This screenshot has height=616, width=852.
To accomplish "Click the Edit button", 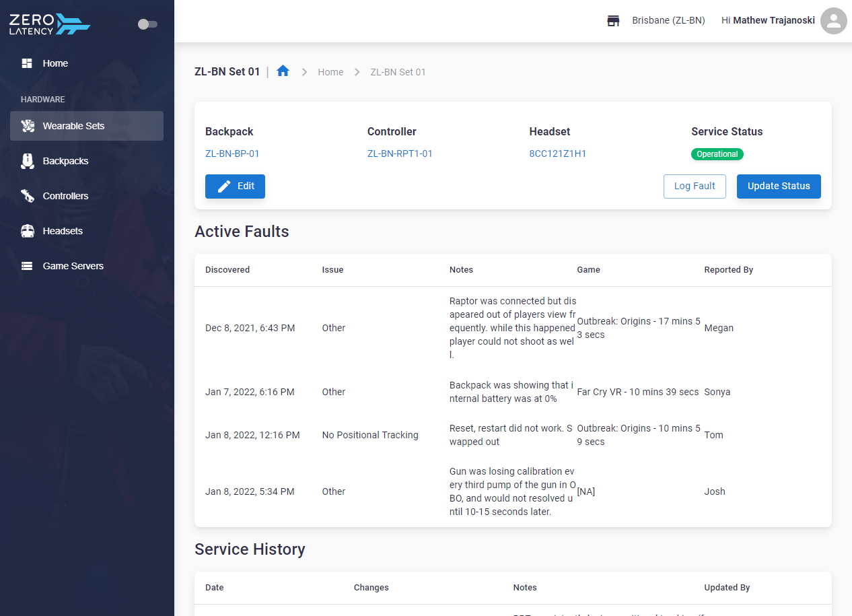I will click(x=235, y=186).
